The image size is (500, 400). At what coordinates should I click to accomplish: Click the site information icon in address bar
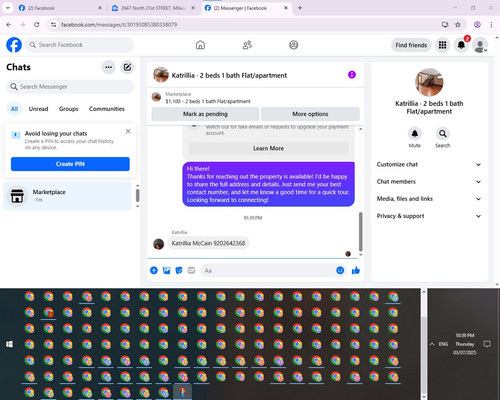(x=53, y=25)
